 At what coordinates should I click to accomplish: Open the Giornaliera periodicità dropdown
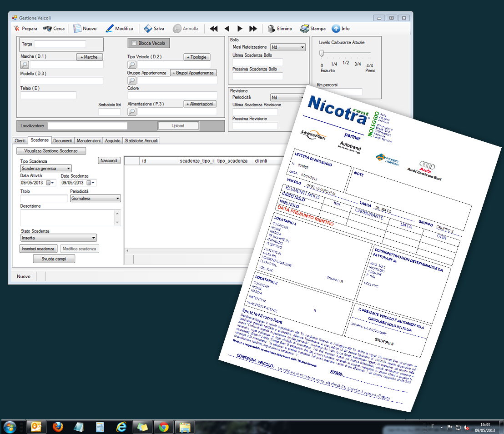96,199
